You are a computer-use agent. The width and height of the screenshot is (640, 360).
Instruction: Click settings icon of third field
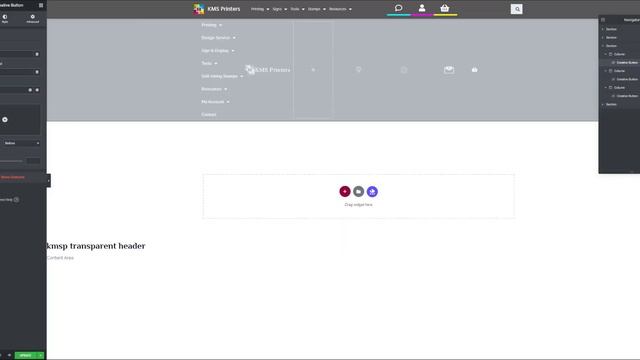[x=30, y=90]
